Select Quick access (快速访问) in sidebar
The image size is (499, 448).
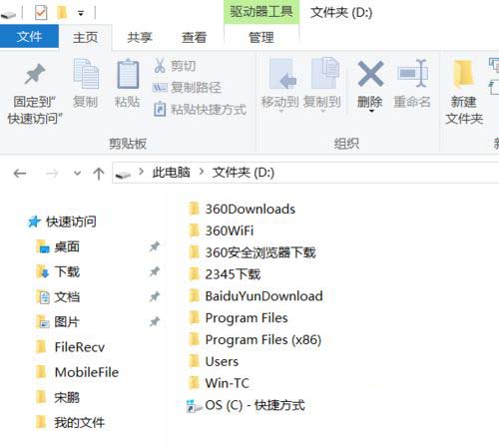coord(71,222)
